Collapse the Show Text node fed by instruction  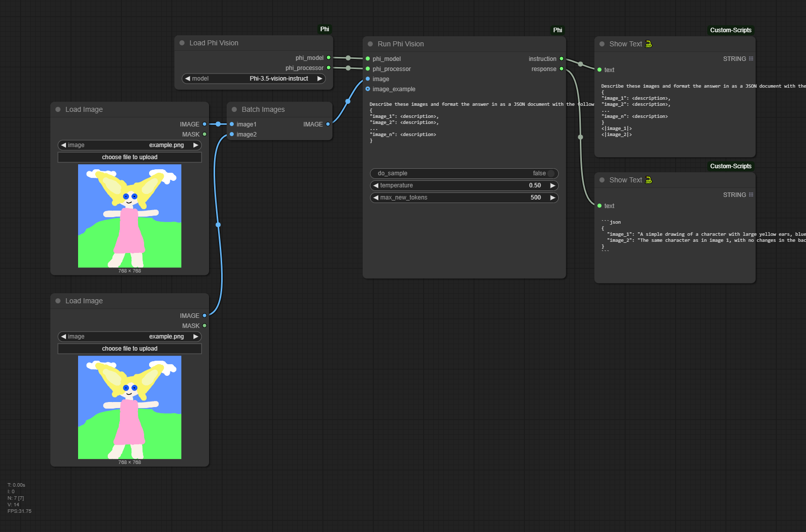tap(602, 44)
